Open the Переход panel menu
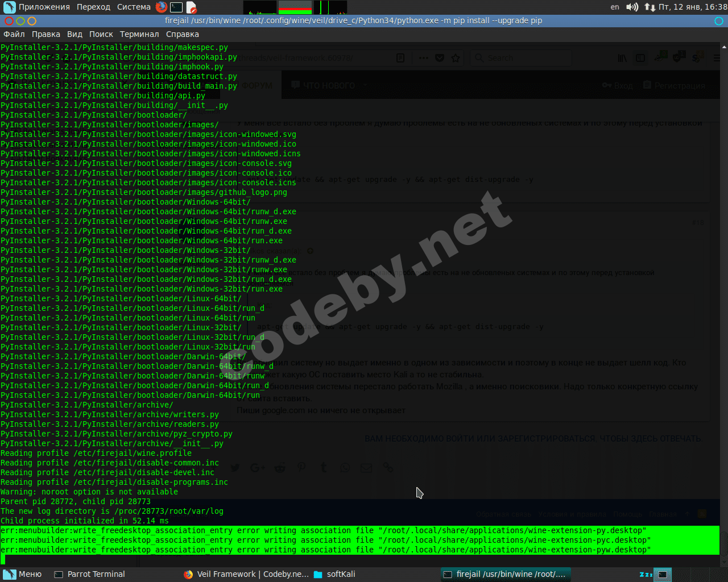Image resolution: width=728 pixels, height=582 pixels. point(93,7)
